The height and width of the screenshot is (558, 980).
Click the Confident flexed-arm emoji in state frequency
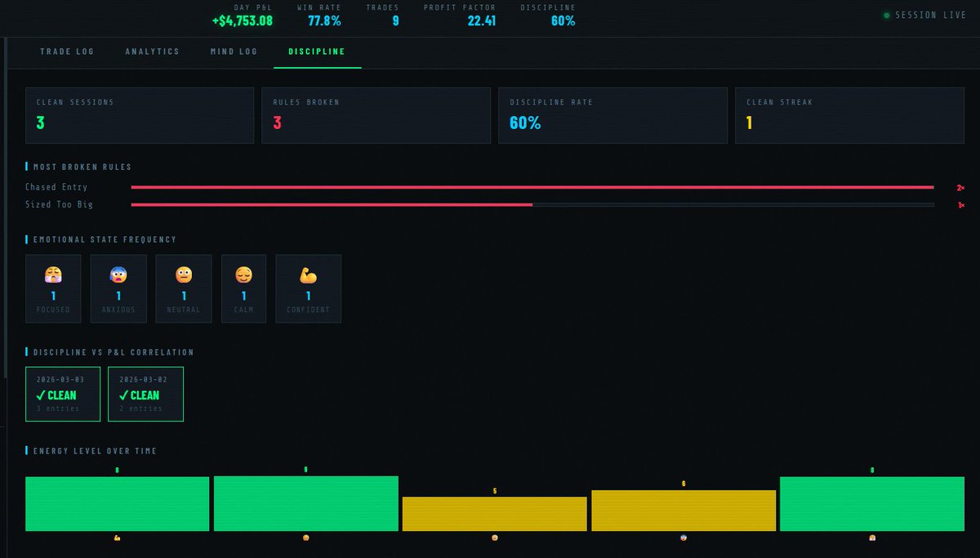click(308, 275)
